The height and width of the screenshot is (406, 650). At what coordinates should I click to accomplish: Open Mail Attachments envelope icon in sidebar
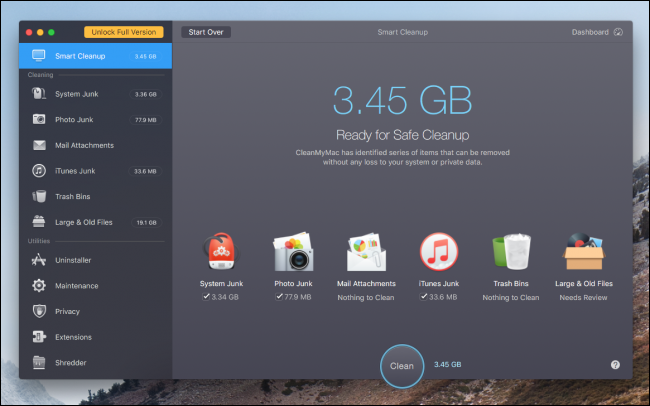tap(39, 145)
